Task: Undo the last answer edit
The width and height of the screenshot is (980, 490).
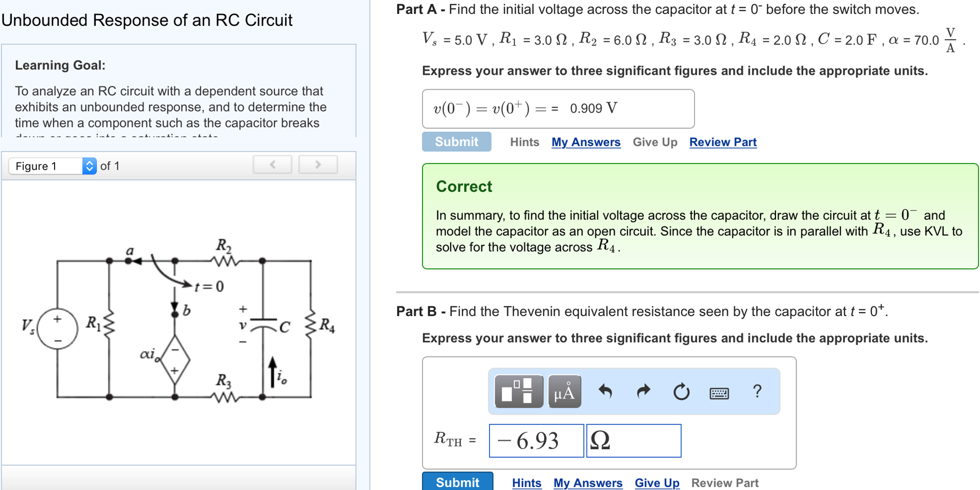Action: [605, 392]
